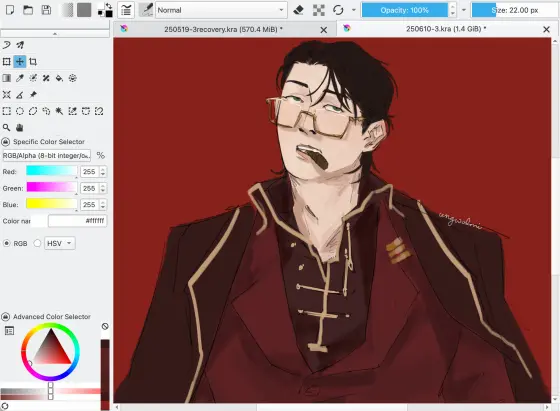The height and width of the screenshot is (411, 560).
Task: Select the Gradient tool in toolbox
Action: 6,78
